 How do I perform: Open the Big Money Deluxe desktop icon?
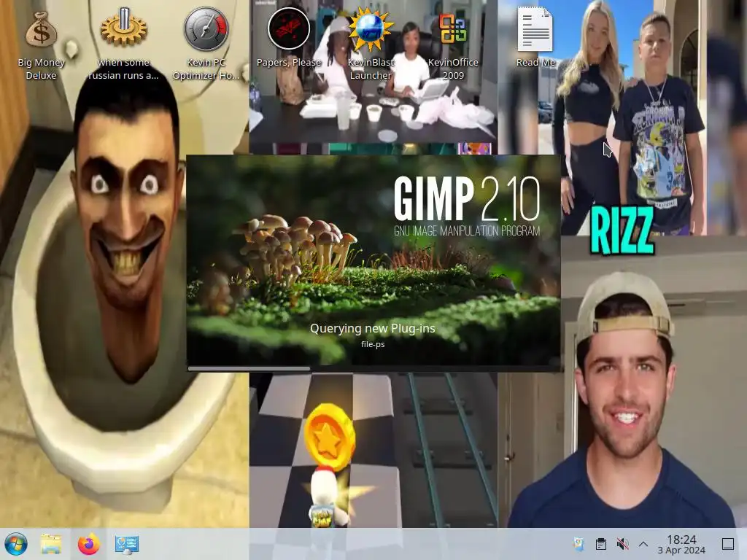41,44
